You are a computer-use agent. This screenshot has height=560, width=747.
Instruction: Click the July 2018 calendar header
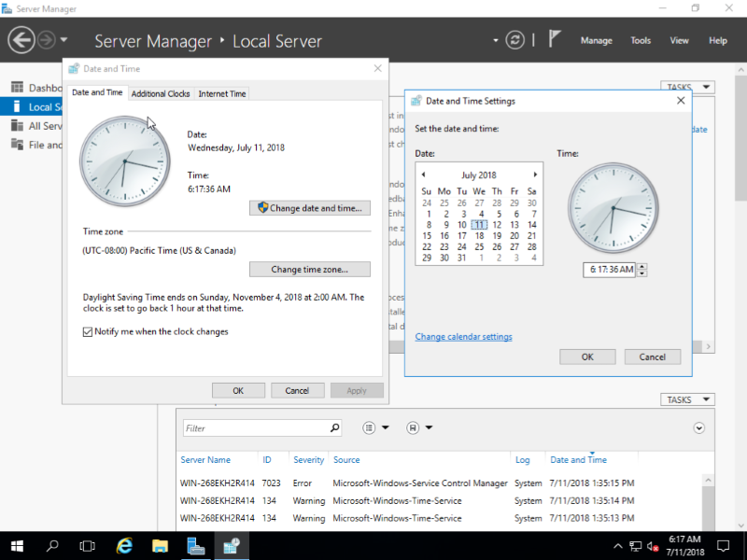(x=479, y=175)
